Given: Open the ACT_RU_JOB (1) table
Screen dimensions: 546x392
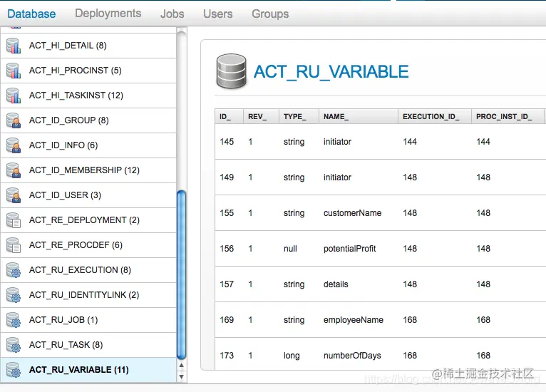Looking at the screenshot, I should coord(88,320).
